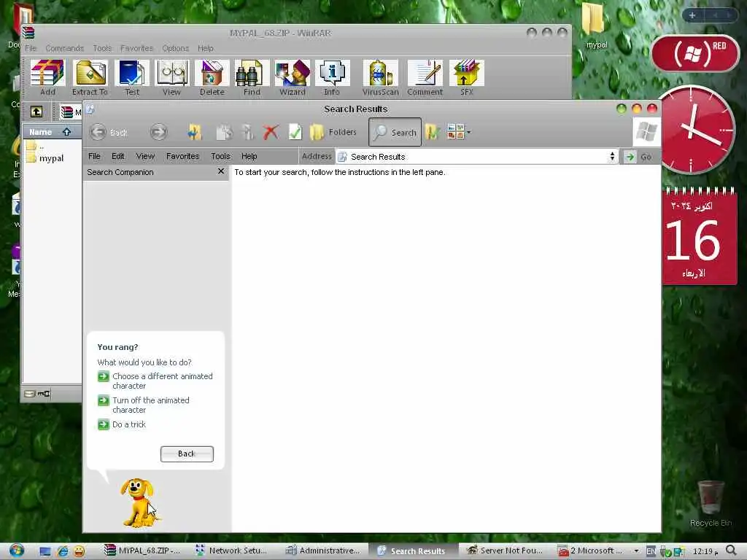Viewport: 747px width, 560px height.
Task: Click the magnifier icon in system tray
Action: [x=732, y=551]
